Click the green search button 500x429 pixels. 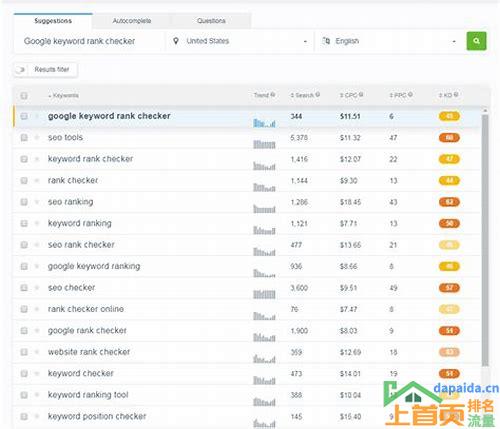pyautogui.click(x=476, y=41)
